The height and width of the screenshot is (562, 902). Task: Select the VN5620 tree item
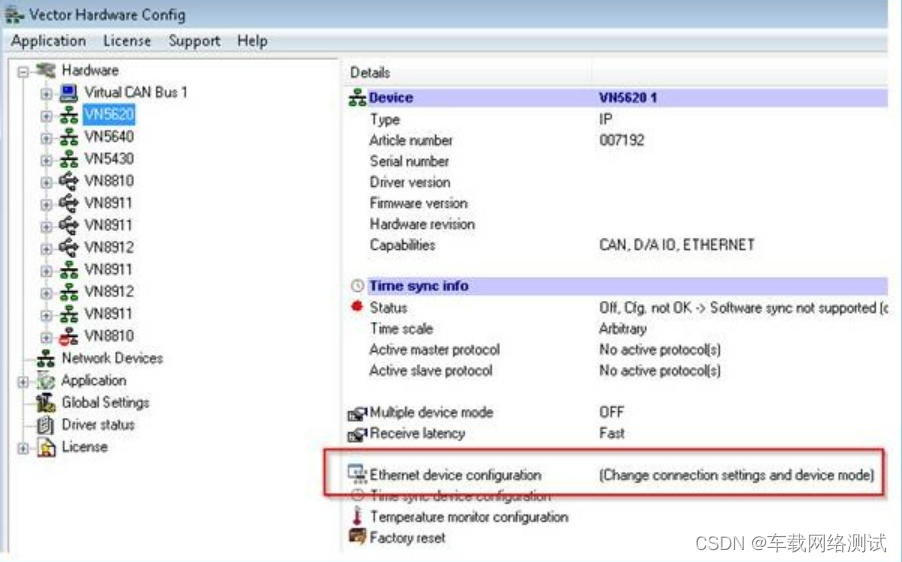(109, 114)
